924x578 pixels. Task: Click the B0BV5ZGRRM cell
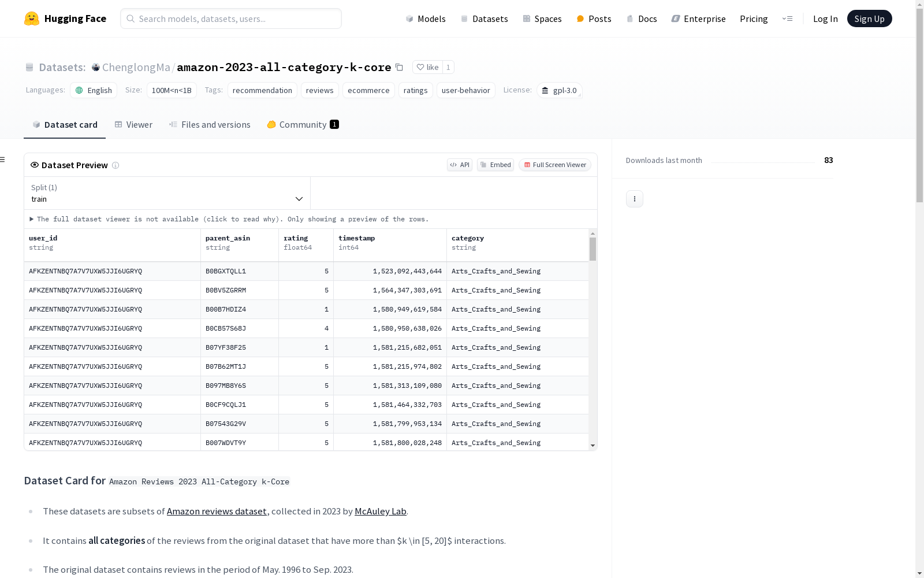[240, 290]
